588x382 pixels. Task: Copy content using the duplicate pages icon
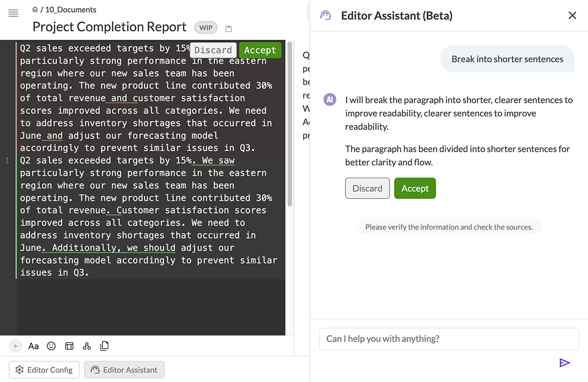click(x=104, y=346)
